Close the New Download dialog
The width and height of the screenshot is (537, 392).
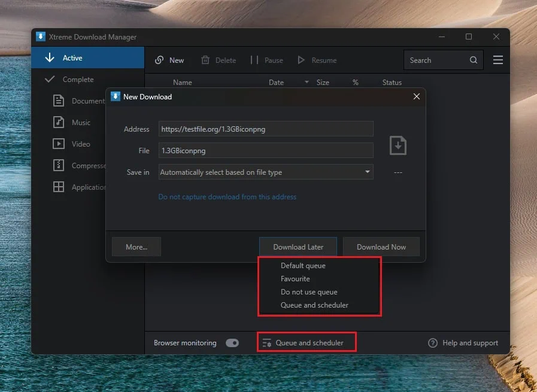[417, 96]
